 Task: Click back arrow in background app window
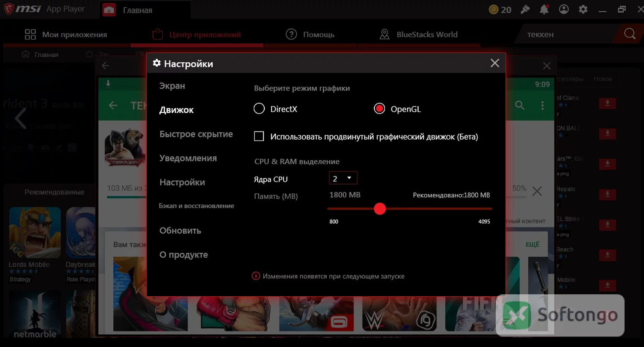106,66
